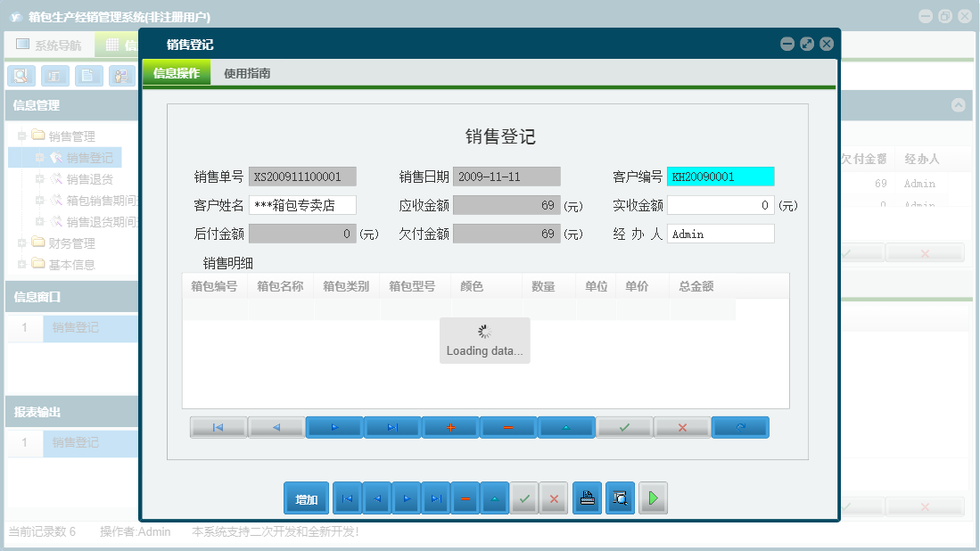Click the search icon in the left toolbar
Screen dimensions: 980x551
21,76
